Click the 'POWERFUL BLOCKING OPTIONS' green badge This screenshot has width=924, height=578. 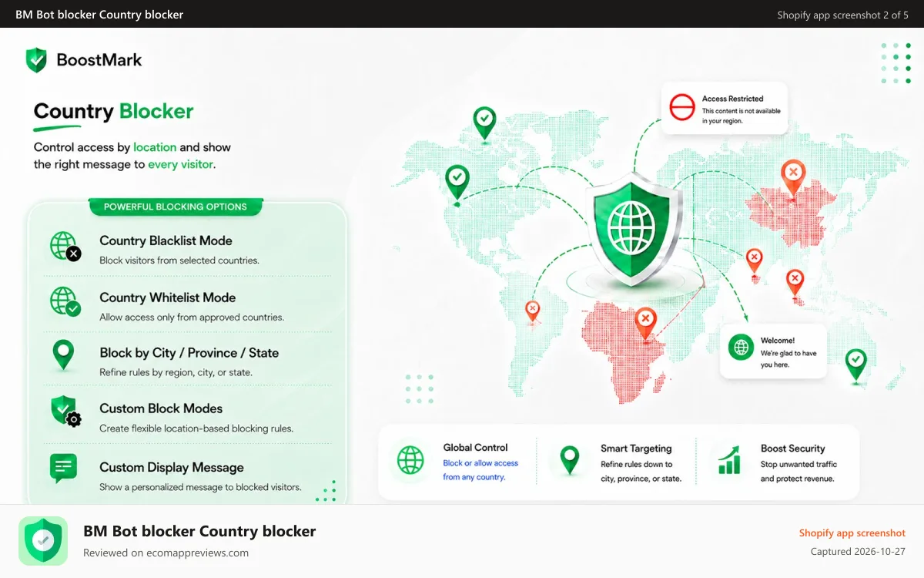[176, 207]
